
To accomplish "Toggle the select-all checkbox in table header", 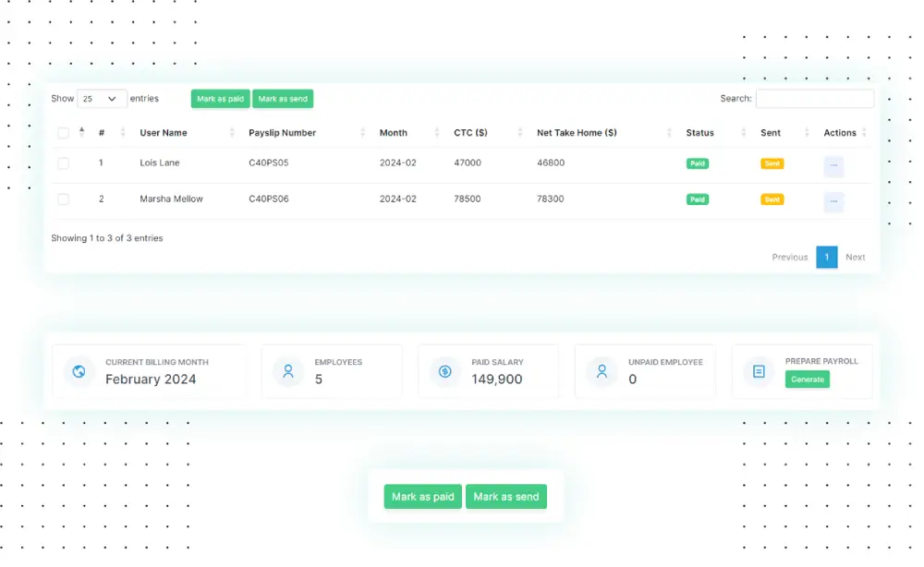I will pos(63,132).
